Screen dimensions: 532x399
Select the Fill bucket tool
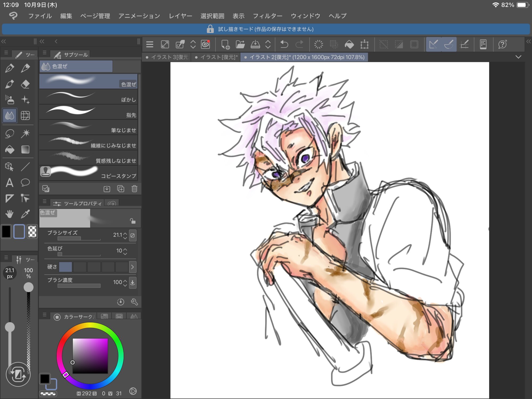point(10,149)
